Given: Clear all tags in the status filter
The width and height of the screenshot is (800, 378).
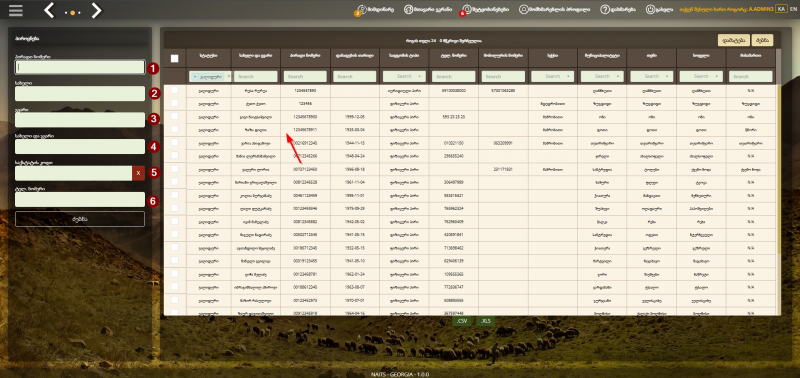Looking at the screenshot, I should coord(229,76).
